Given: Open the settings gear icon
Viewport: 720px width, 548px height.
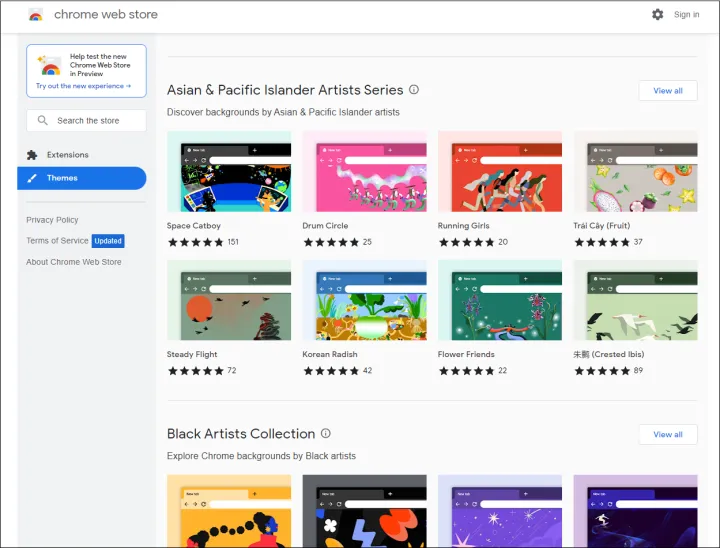Looking at the screenshot, I should point(657,15).
